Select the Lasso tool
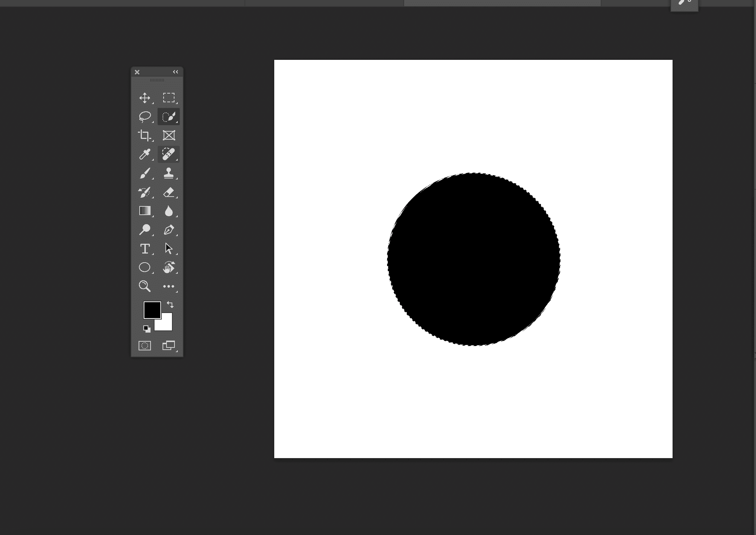Screen dimensions: 756x535 tap(145, 116)
